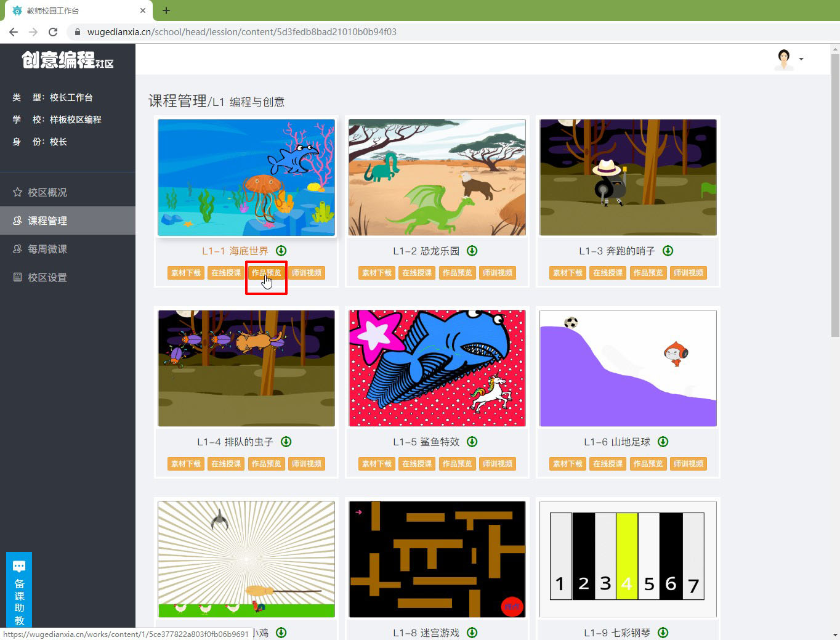Click 作品预览 for L1-3 奔跑的哨子
Viewport: 840px width, 640px height.
[648, 273]
